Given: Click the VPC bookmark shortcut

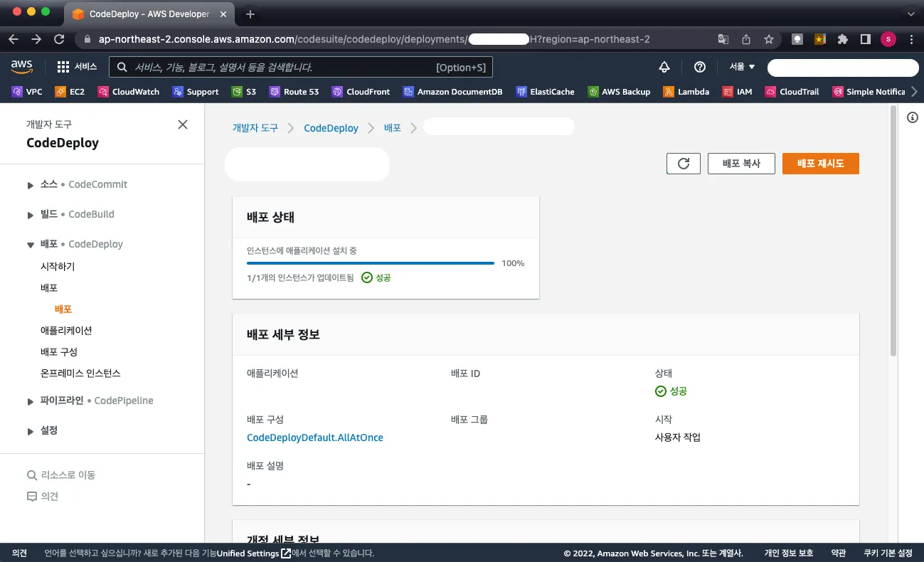Looking at the screenshot, I should 27,92.
